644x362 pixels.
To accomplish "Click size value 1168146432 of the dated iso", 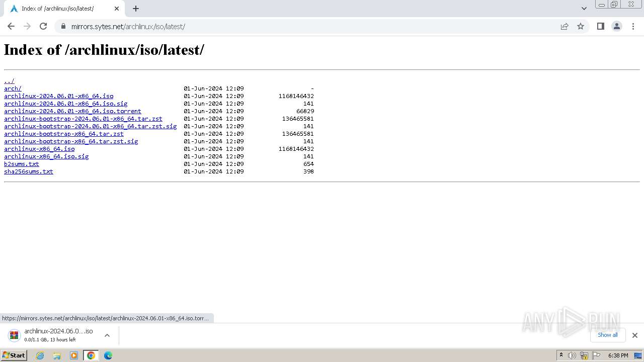I will click(296, 96).
